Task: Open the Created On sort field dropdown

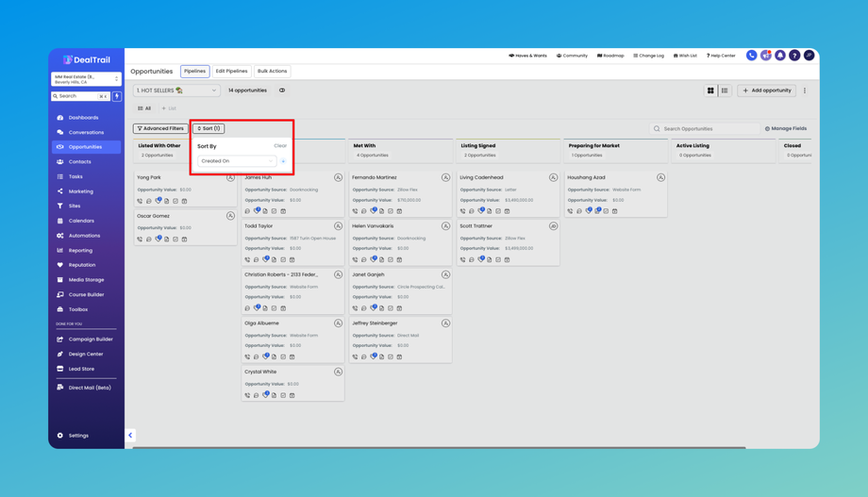Action: pyautogui.click(x=237, y=161)
